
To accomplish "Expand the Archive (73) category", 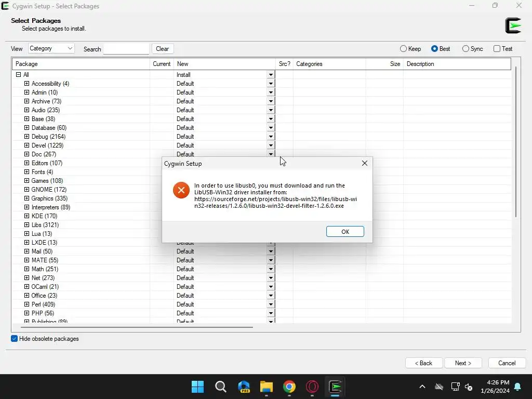I will (27, 101).
